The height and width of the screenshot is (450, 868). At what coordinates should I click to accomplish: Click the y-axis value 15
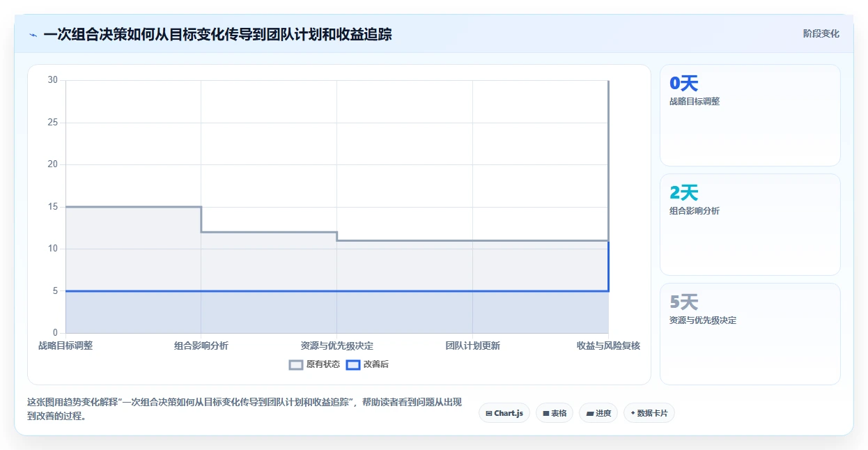[x=53, y=207]
